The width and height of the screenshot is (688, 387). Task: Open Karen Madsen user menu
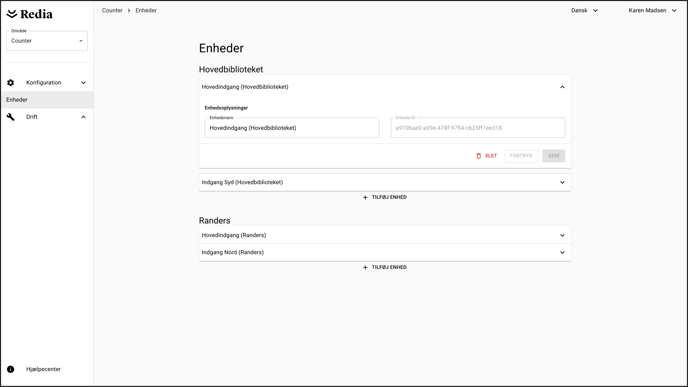pos(652,11)
